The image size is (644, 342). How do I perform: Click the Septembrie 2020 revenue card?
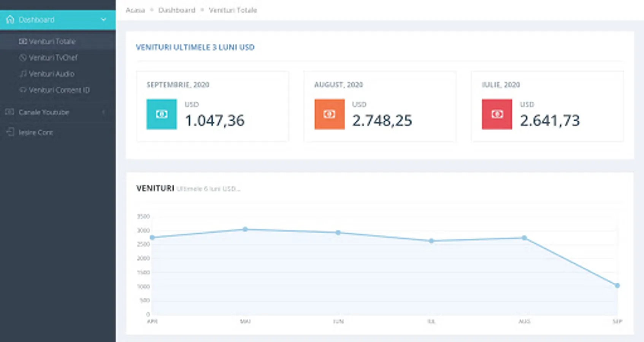click(213, 106)
